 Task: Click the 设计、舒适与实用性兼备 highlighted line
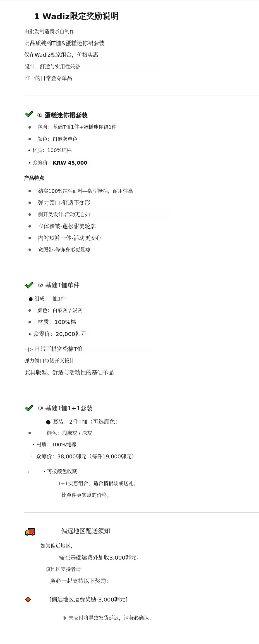pos(53,67)
